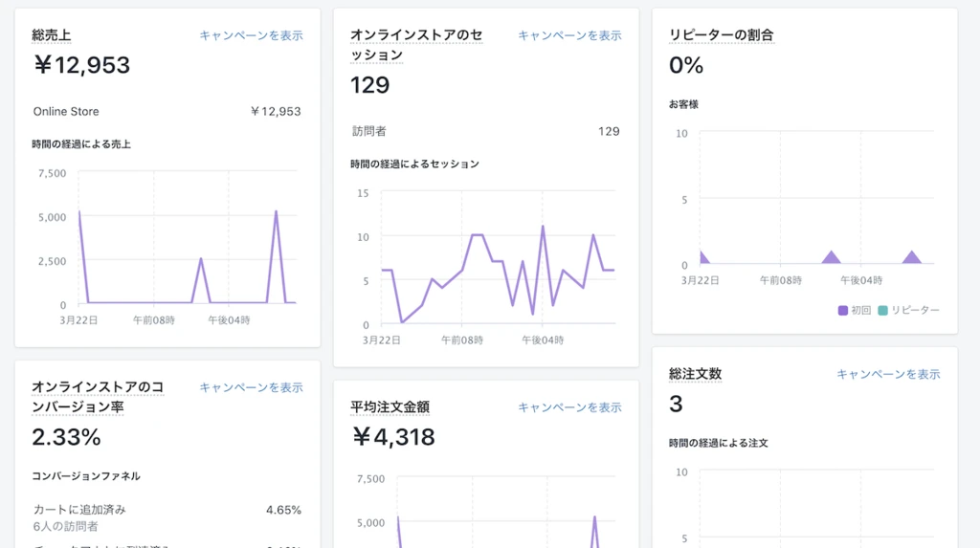Click the purple 初回 legend swatch
The width and height of the screenshot is (980, 548).
842,311
